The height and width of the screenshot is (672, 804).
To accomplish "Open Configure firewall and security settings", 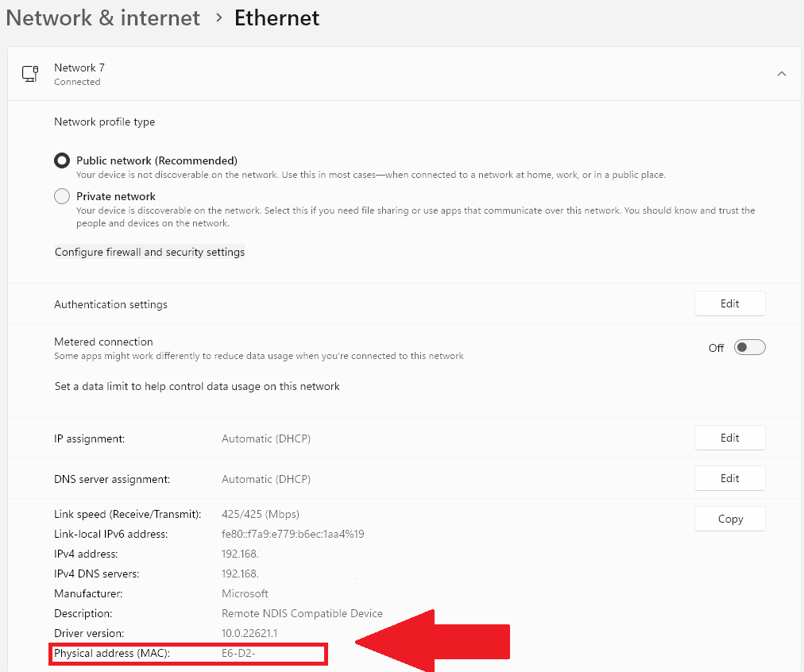I will tap(149, 252).
